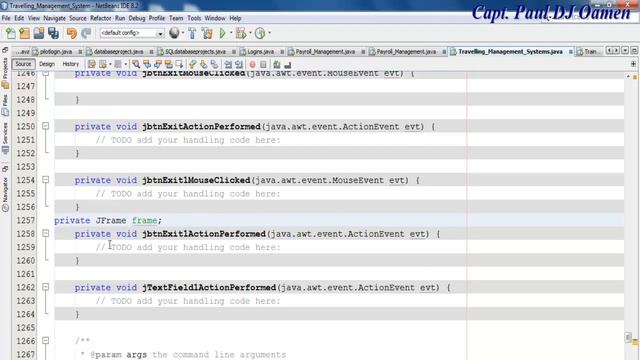The height and width of the screenshot is (360, 640).
Task: Click the Last Edit location icon
Action: click(x=92, y=64)
